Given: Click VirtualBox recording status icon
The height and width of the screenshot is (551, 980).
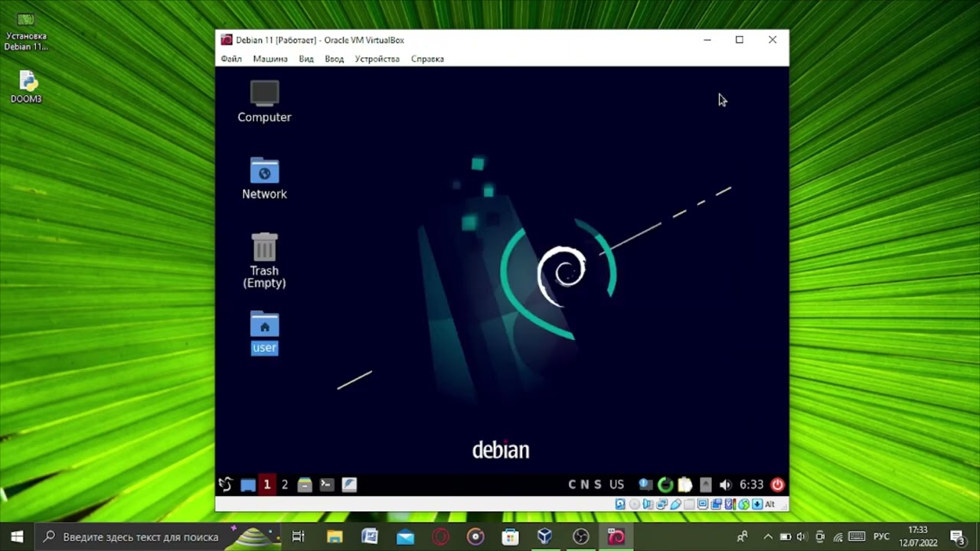Looking at the screenshot, I should 717,504.
